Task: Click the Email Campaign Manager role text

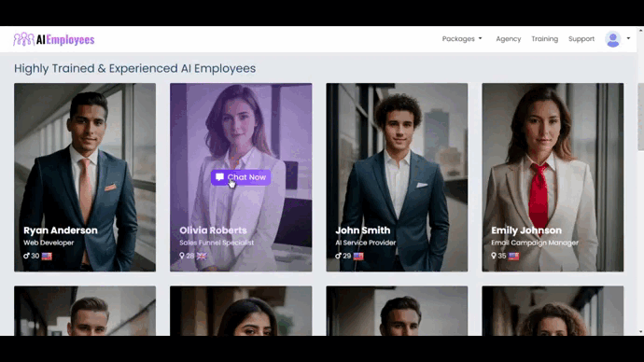Action: pyautogui.click(x=535, y=243)
